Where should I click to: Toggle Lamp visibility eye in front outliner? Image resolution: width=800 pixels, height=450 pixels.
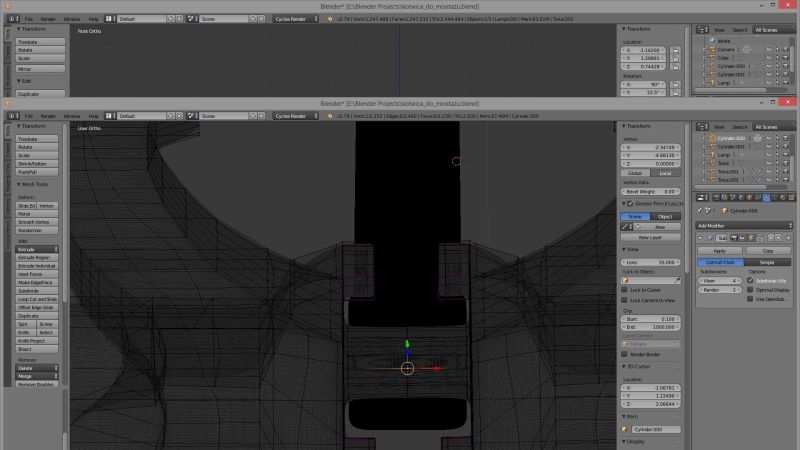coord(769,155)
